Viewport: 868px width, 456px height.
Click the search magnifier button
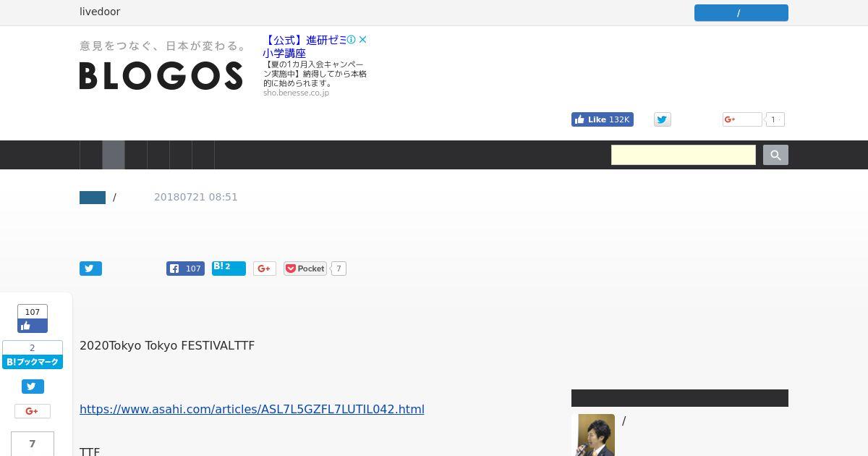pos(775,155)
